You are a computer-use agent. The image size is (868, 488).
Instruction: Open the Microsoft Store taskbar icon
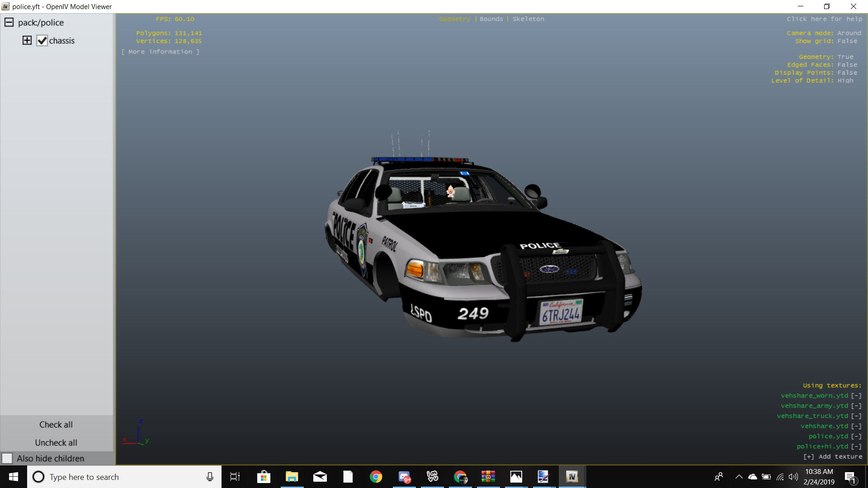(264, 477)
